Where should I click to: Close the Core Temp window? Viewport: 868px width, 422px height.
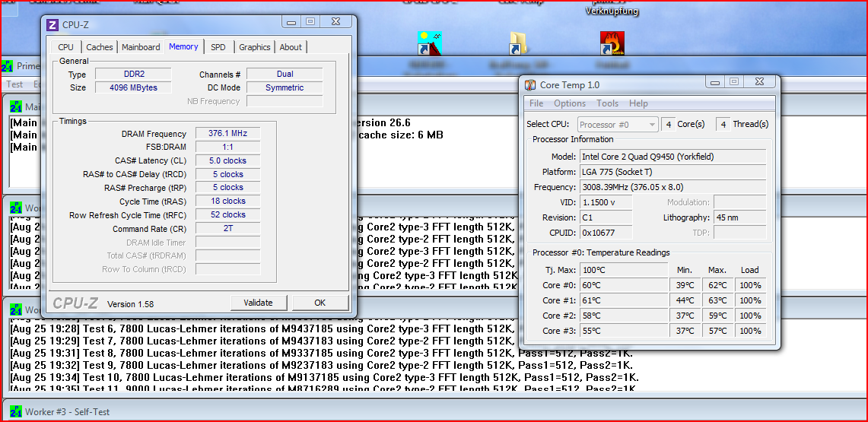(759, 82)
